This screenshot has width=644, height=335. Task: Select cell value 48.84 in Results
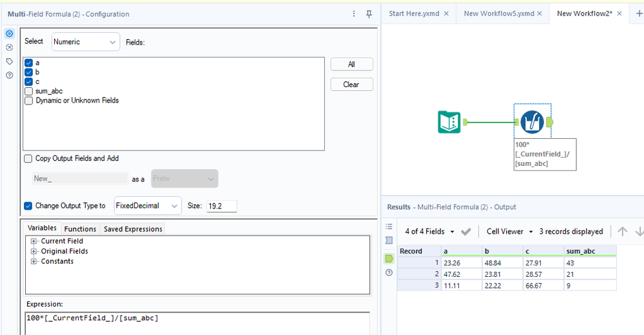click(x=503, y=263)
